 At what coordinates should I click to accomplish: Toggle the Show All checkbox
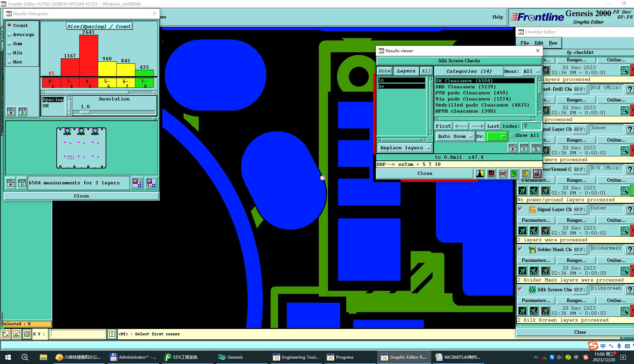(x=512, y=135)
